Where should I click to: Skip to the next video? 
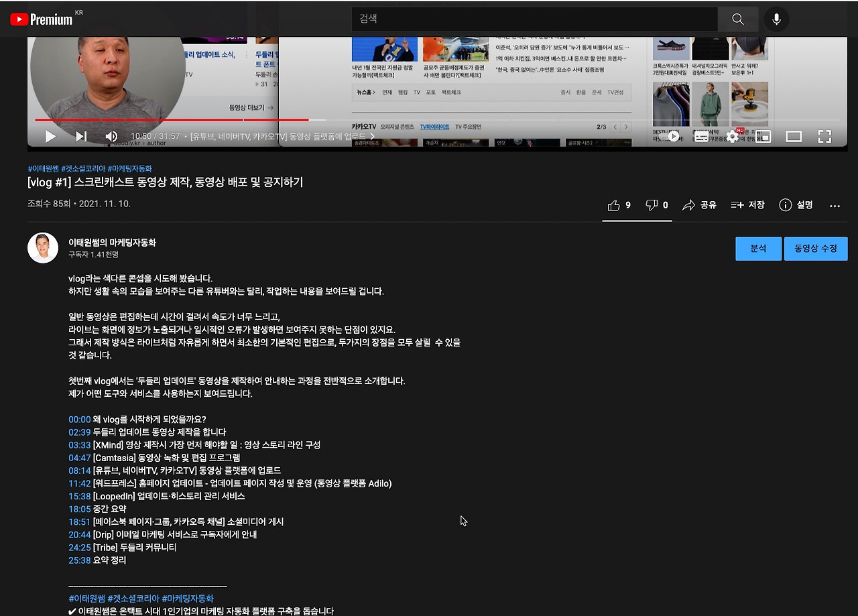coord(81,136)
